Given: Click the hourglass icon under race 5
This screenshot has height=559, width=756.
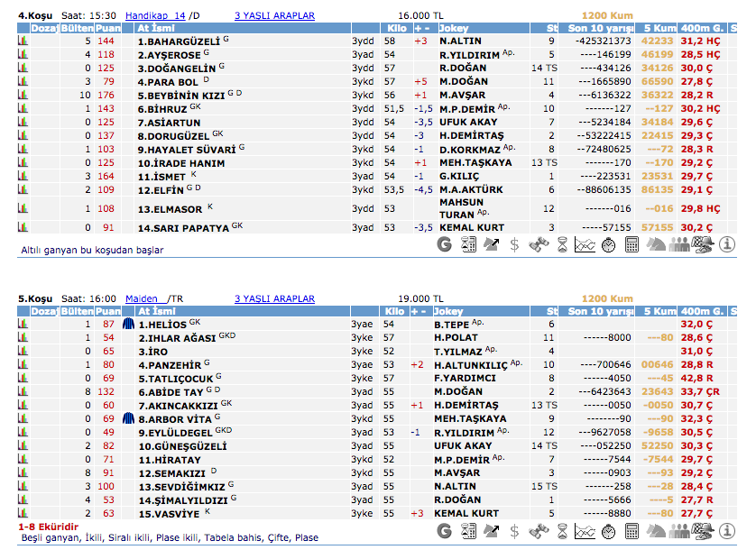Looking at the screenshot, I should coord(562,530).
